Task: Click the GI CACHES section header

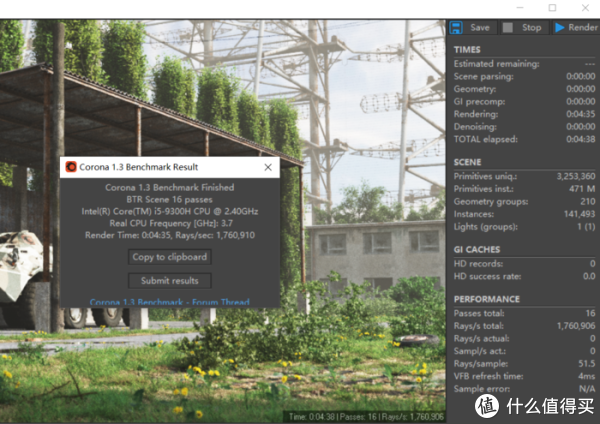Action: [x=477, y=250]
